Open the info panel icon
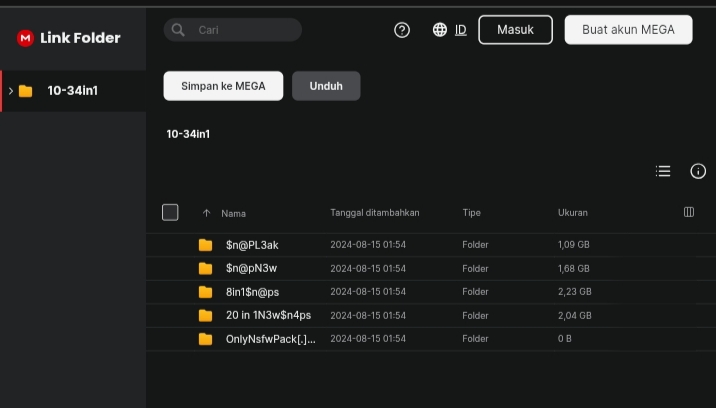The height and width of the screenshot is (408, 716). [x=698, y=171]
